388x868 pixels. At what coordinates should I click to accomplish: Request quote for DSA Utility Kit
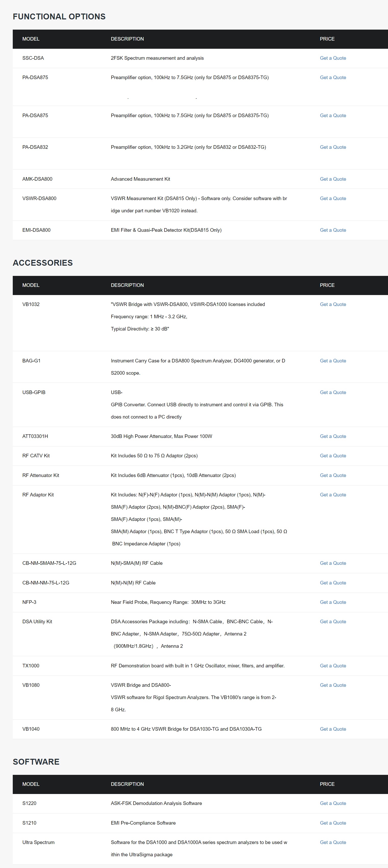[x=333, y=622]
